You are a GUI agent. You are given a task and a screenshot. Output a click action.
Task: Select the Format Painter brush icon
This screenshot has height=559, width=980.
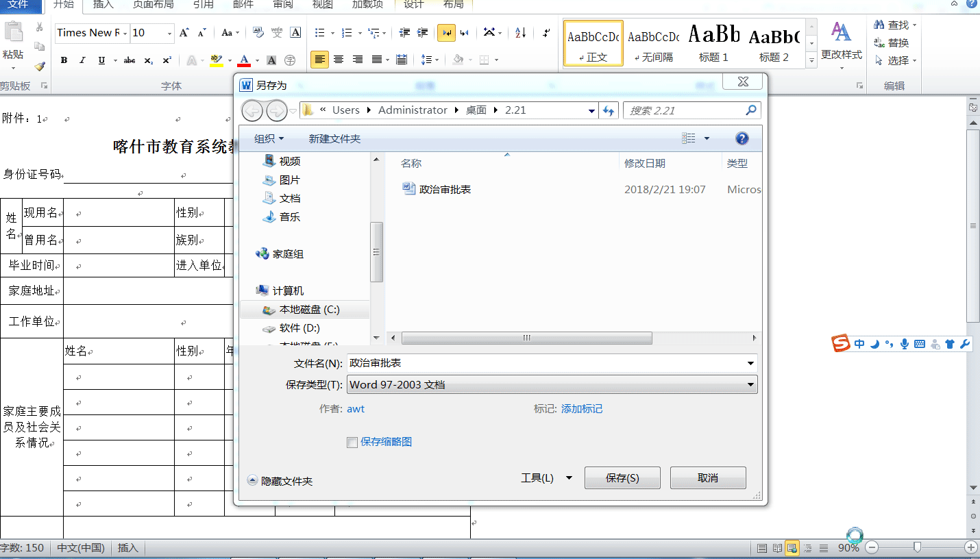[39, 65]
